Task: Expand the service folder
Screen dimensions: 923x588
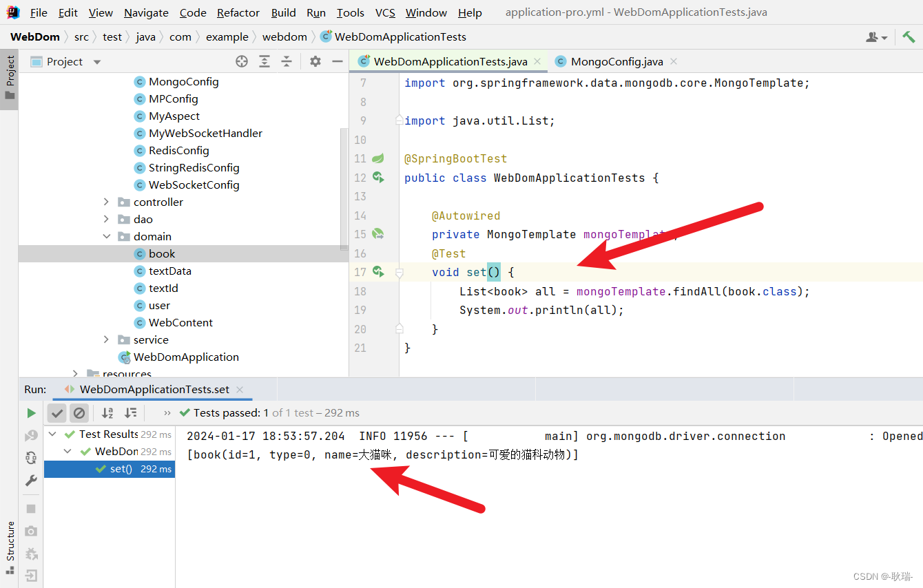Action: [106, 339]
